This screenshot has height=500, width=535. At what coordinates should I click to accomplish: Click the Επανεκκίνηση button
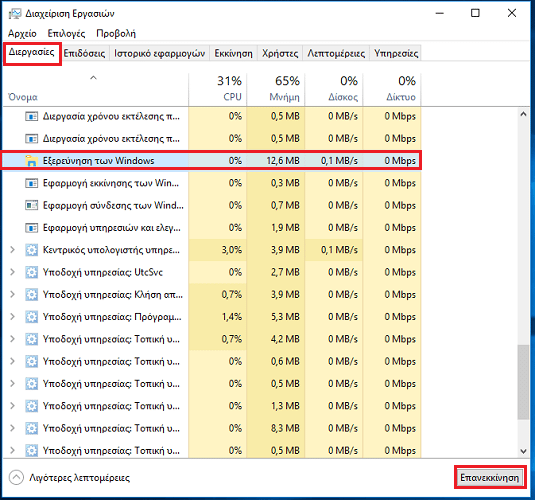(x=490, y=477)
